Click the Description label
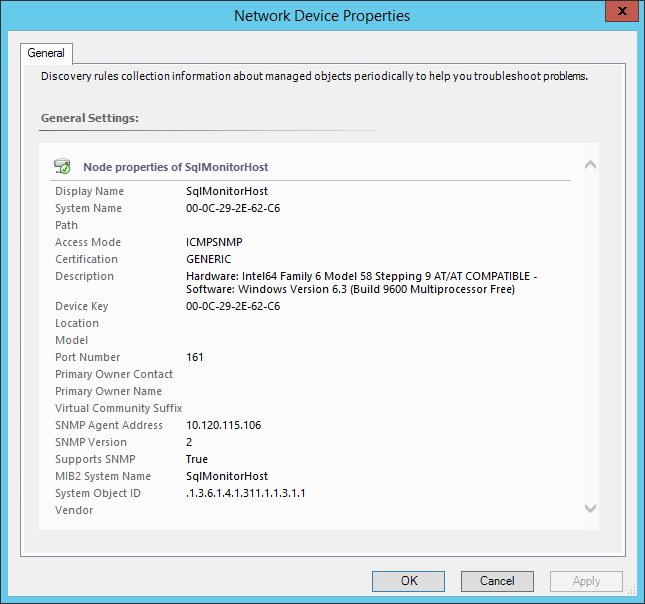Viewport: 645px width, 604px height. (x=84, y=276)
